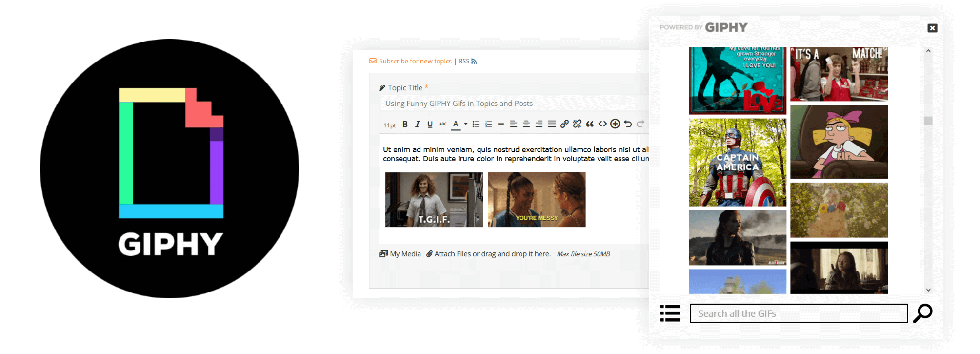Open the text color dropdown arrow

pos(466,124)
